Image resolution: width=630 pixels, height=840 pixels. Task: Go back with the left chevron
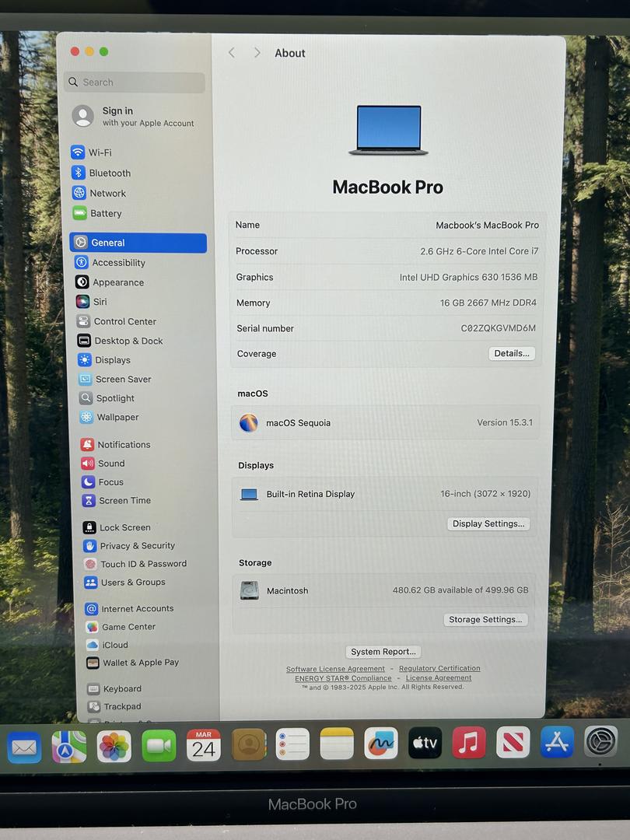(x=232, y=53)
